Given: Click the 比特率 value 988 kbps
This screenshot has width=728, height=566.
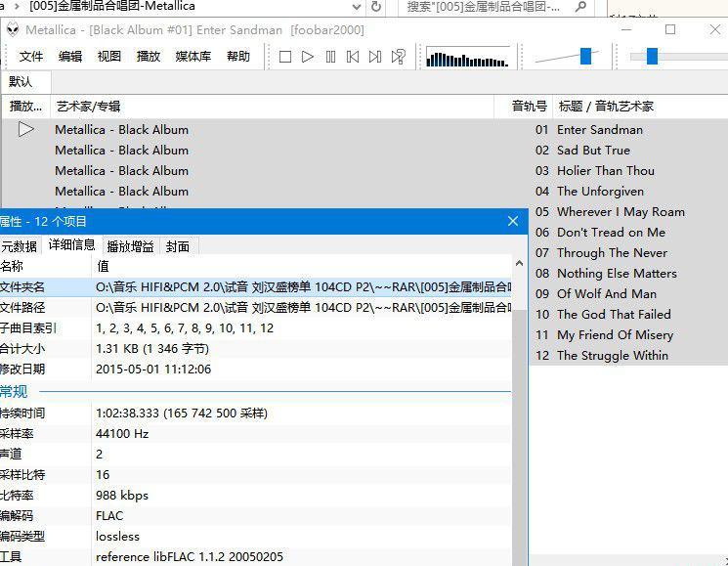Looking at the screenshot, I should (122, 496).
